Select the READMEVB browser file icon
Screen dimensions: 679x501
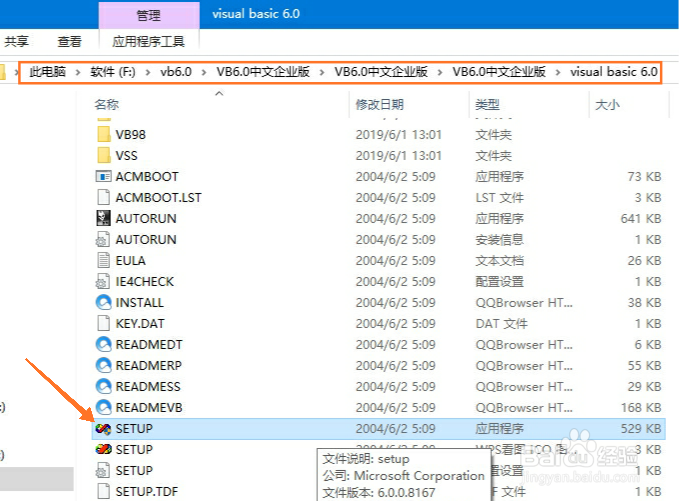click(x=103, y=407)
